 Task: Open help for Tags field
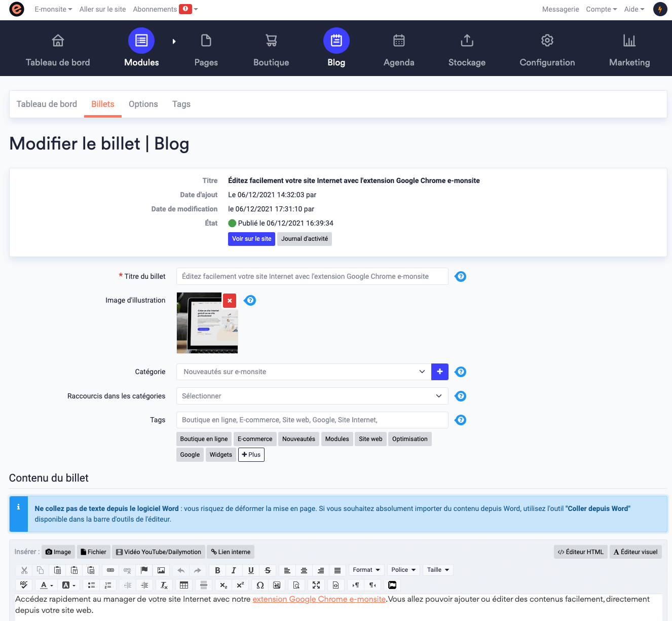pos(460,420)
